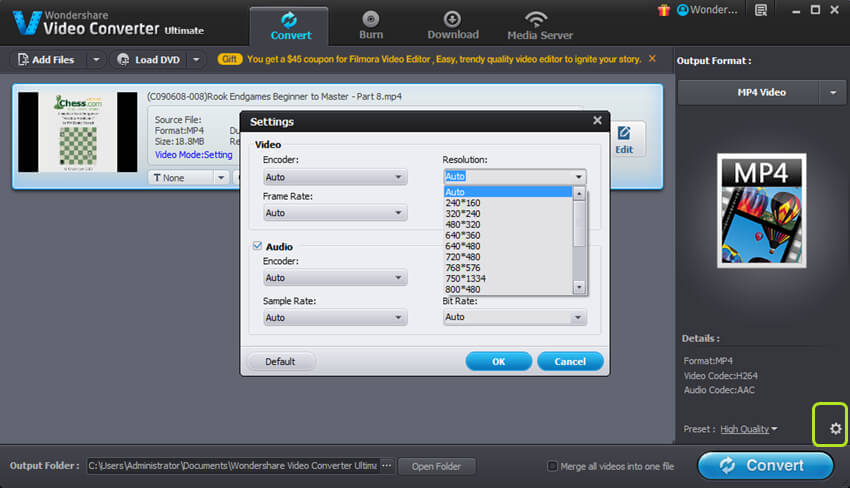This screenshot has height=488, width=850.
Task: Open the Audio Encoder dropdown
Action: tap(334, 278)
